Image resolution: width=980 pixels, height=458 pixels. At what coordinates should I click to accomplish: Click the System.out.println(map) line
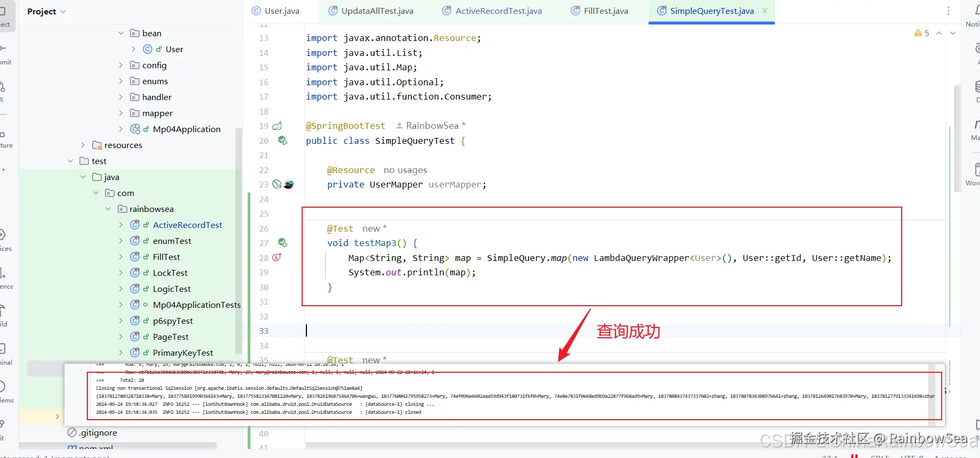pos(412,272)
